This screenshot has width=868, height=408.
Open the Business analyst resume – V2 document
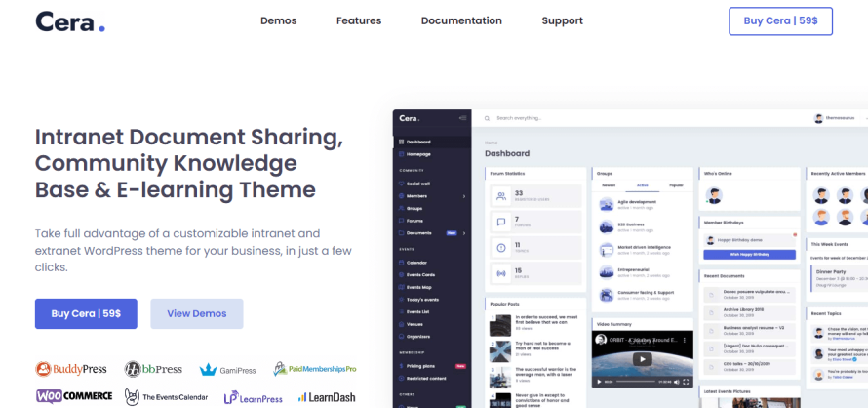[x=749, y=330]
